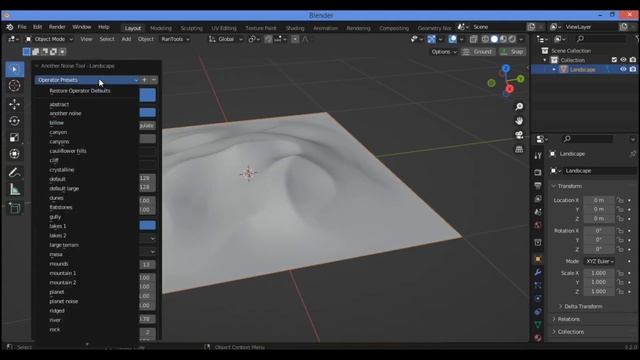Open the Options dropdown

(x=444, y=52)
